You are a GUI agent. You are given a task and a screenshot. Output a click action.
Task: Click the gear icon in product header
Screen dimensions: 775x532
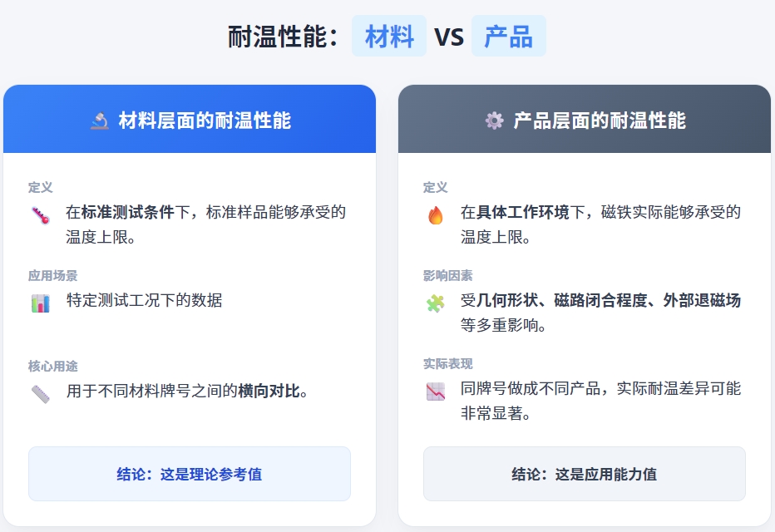(x=494, y=121)
